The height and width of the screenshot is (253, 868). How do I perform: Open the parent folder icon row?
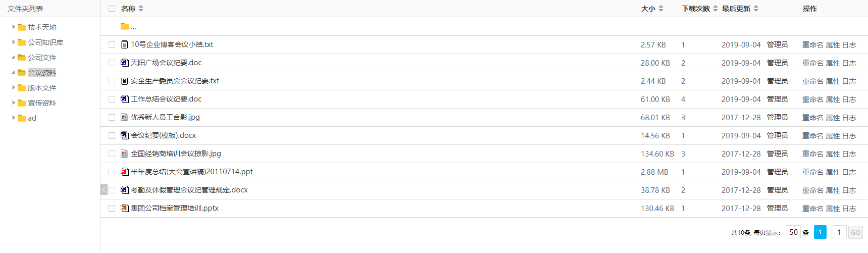coord(125,26)
